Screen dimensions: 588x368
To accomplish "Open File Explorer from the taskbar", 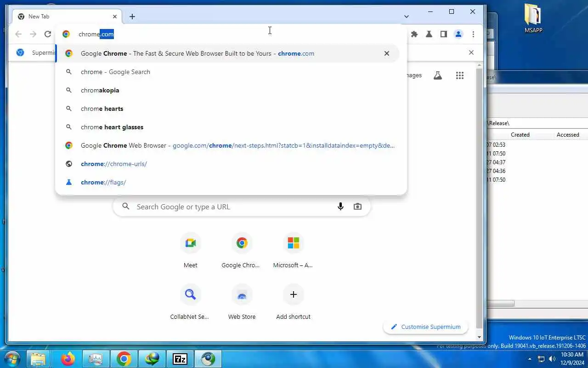I will (39, 359).
